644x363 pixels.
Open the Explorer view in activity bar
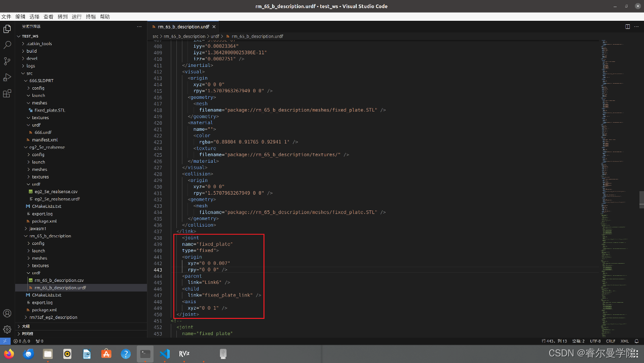(7, 29)
